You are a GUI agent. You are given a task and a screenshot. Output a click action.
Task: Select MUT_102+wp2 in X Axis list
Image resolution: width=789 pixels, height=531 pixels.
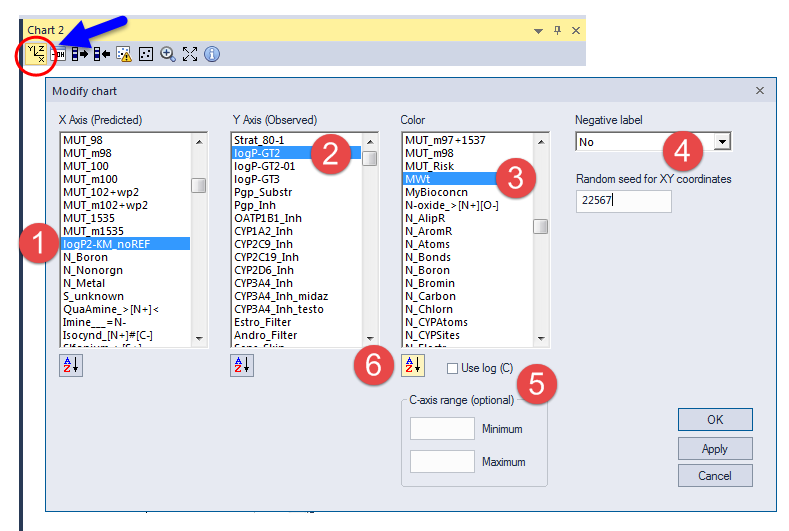point(125,192)
